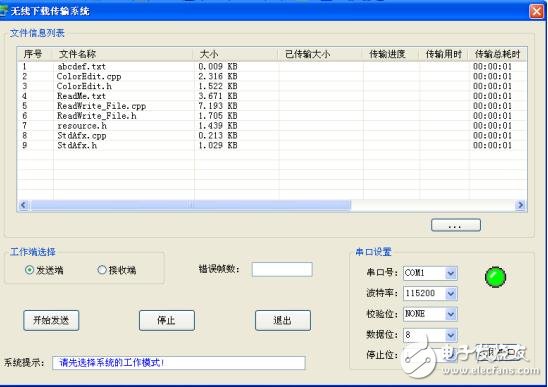Click the 7.193 KB size cell
The height and width of the screenshot is (387, 548).
pyautogui.click(x=218, y=106)
